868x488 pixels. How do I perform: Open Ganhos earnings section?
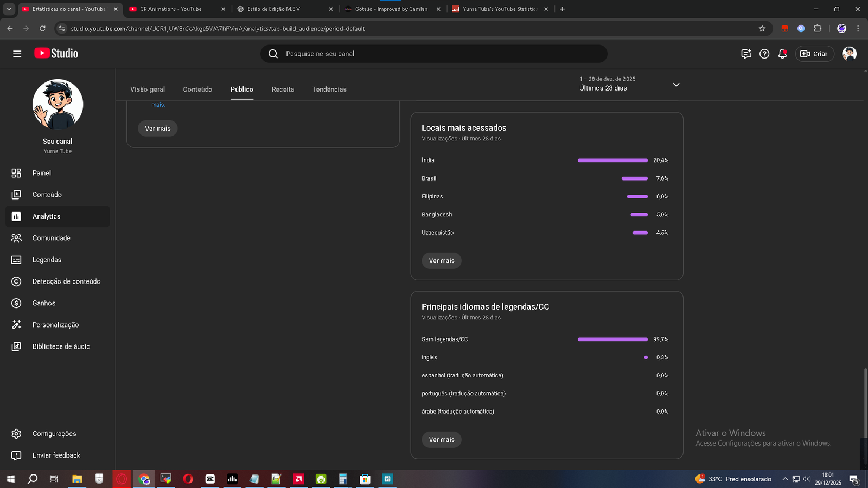point(43,303)
